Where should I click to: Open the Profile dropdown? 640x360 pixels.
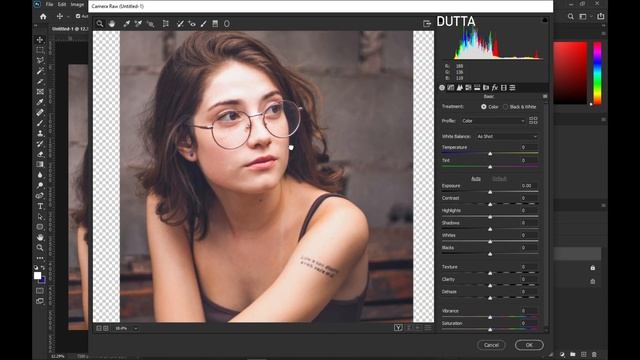(493, 121)
